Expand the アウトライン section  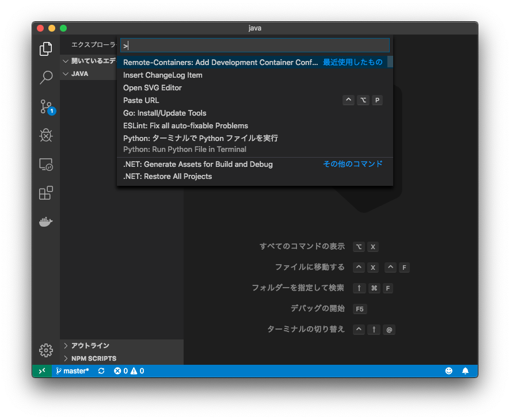pyautogui.click(x=121, y=346)
